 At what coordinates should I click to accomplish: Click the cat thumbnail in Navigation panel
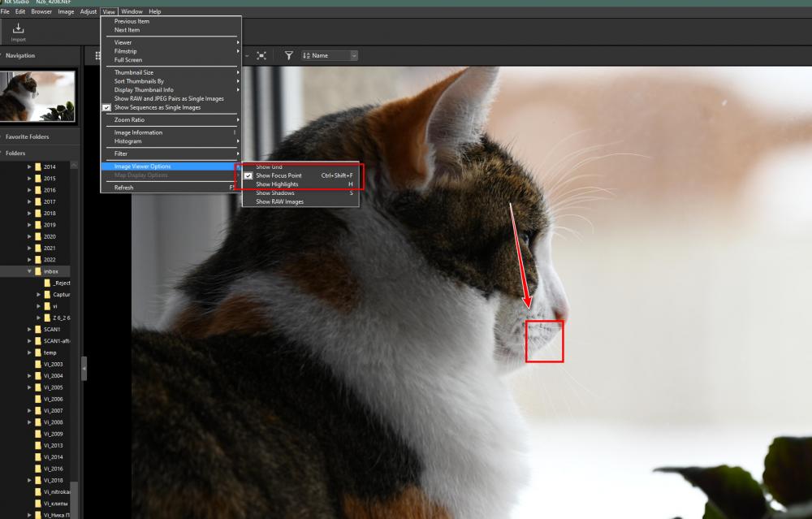[x=37, y=97]
